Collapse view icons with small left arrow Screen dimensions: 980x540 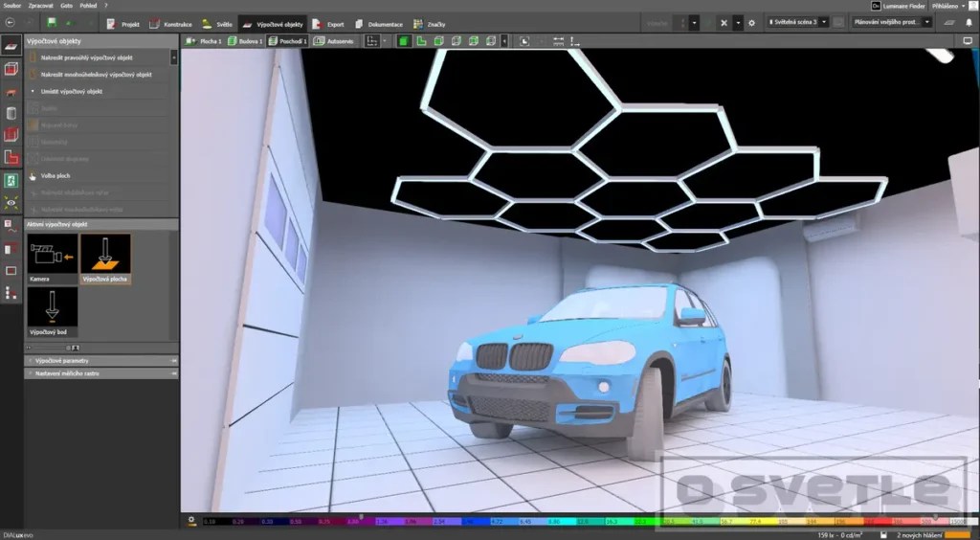504,41
